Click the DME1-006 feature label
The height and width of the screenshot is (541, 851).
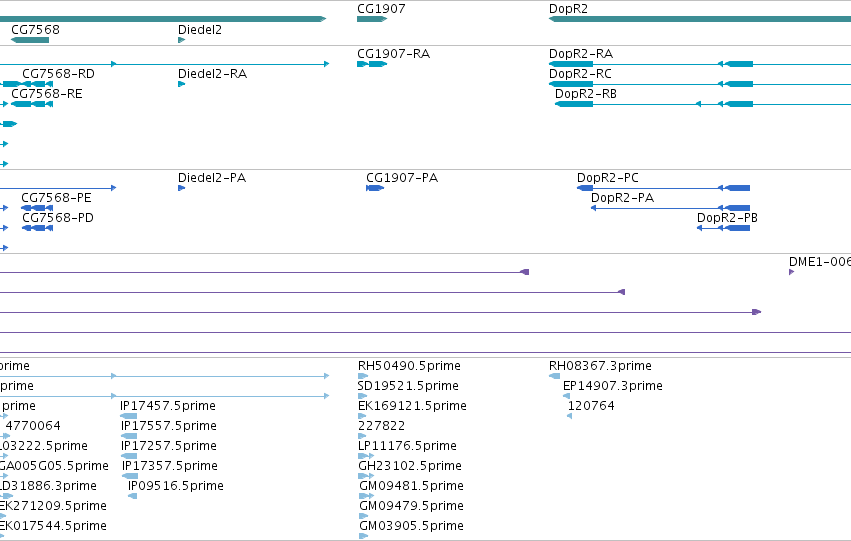click(x=820, y=262)
